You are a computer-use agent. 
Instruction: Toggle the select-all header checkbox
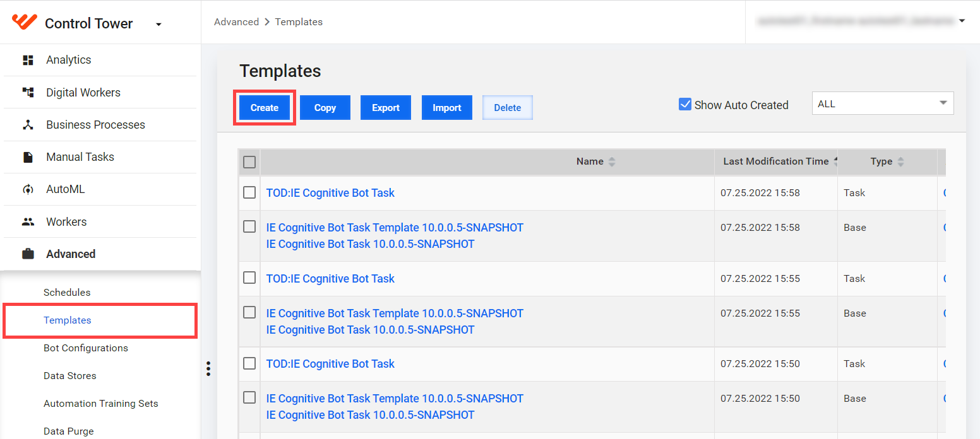249,162
